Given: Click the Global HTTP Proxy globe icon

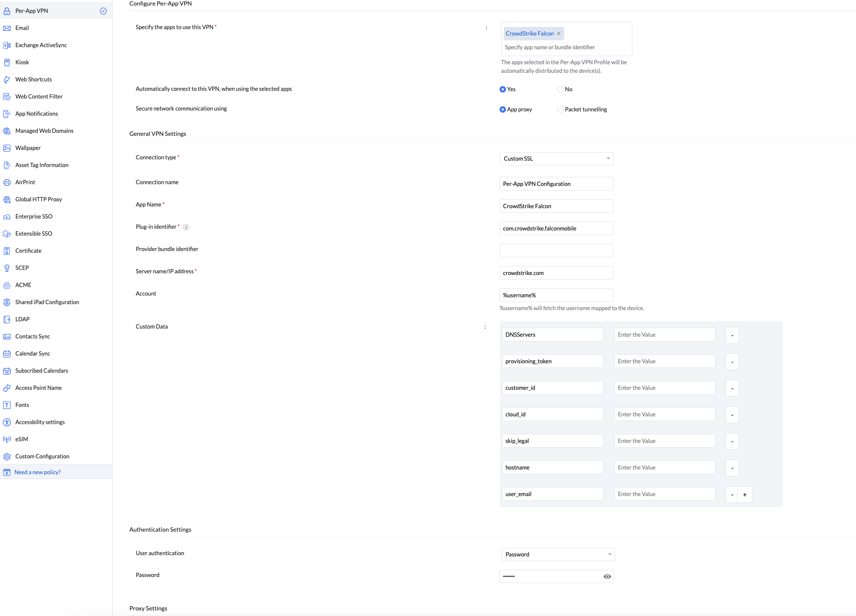Looking at the screenshot, I should click(x=7, y=200).
